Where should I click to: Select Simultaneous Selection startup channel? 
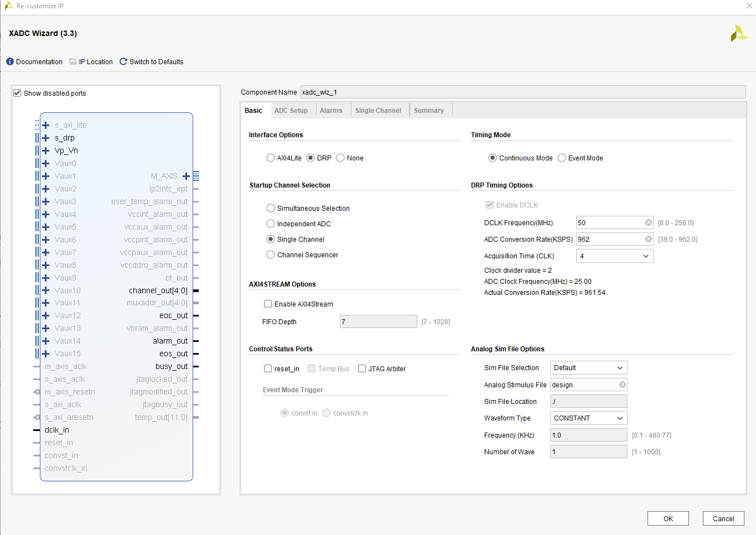pyautogui.click(x=271, y=208)
